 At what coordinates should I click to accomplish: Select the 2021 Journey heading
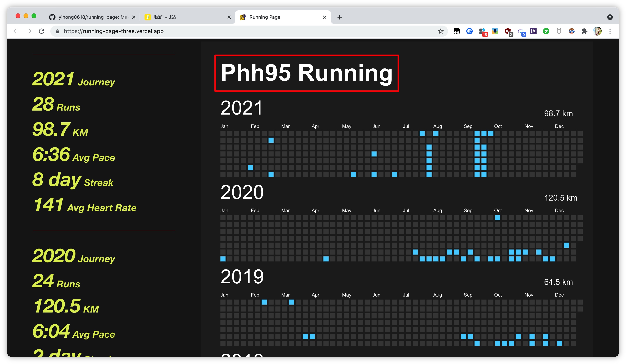[73, 79]
